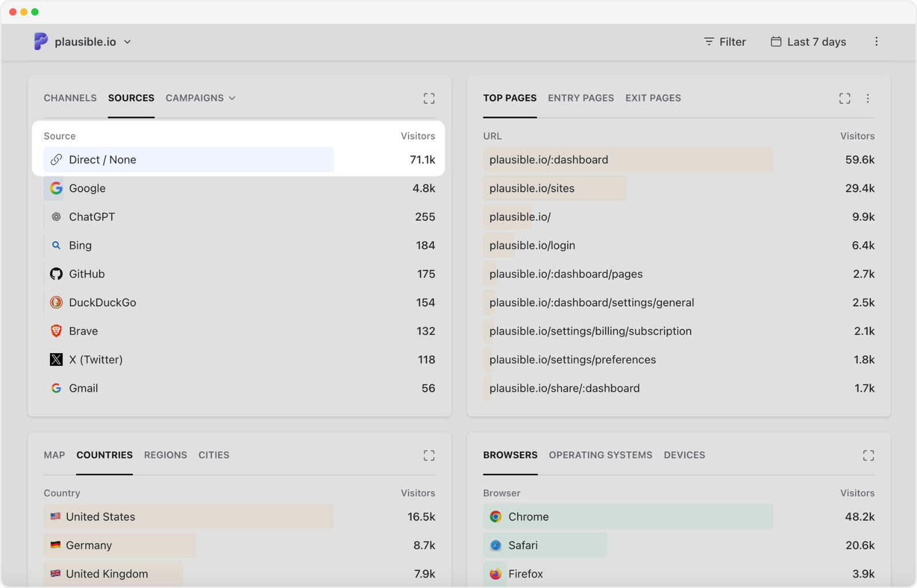Select plausible.io/share/:dashboard row

click(679, 389)
